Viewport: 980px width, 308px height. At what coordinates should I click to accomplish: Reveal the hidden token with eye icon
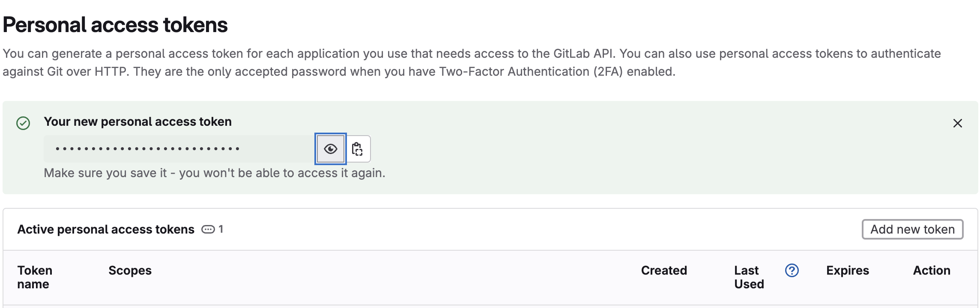[x=330, y=149]
